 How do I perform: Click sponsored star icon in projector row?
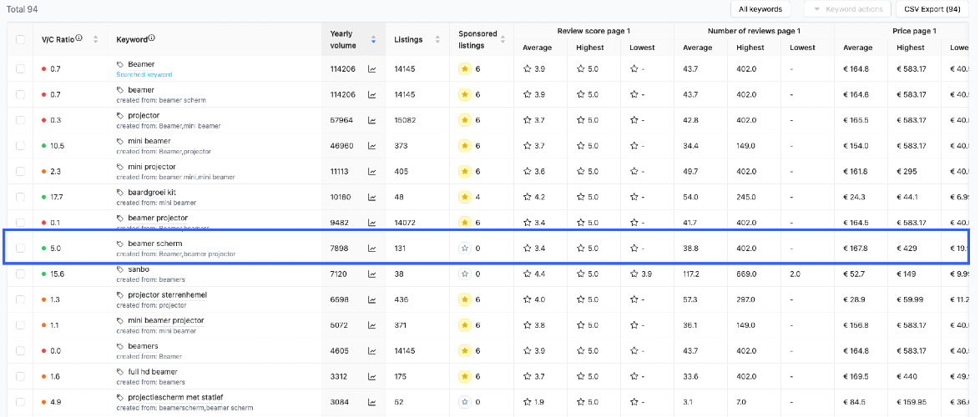pyautogui.click(x=464, y=120)
